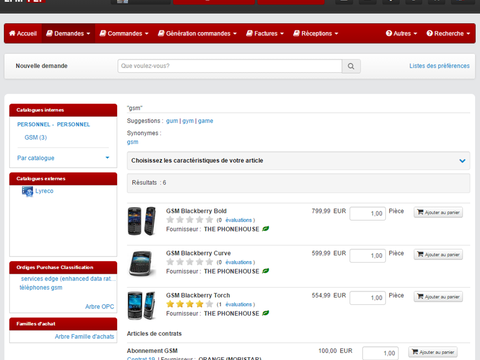Screen dimensions: 480x360
Task: Click the empty fifth star of Blackberry Torch
Action: (x=209, y=304)
